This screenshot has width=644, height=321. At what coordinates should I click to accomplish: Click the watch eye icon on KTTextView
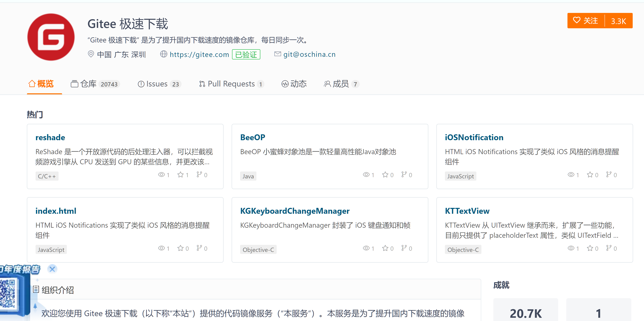[571, 248]
